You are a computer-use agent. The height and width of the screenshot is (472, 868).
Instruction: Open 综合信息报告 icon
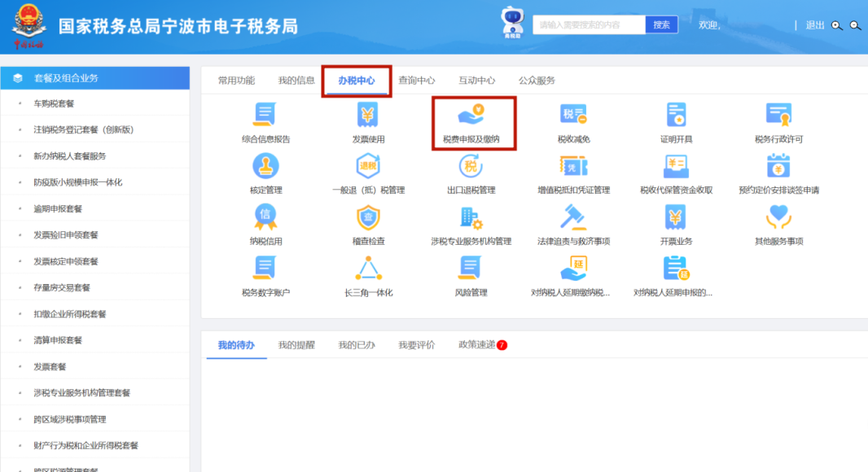point(265,116)
